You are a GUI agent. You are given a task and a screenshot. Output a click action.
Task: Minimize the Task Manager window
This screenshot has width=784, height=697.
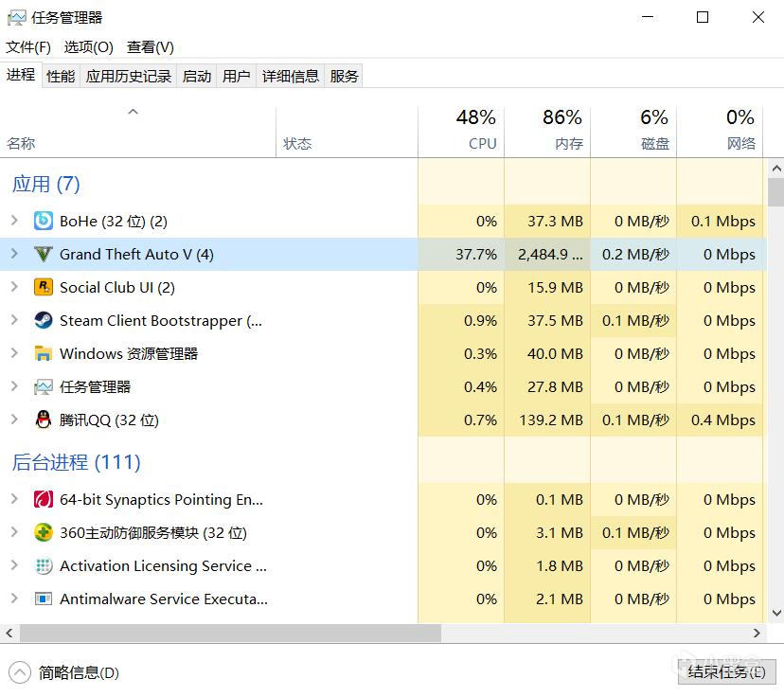(648, 17)
